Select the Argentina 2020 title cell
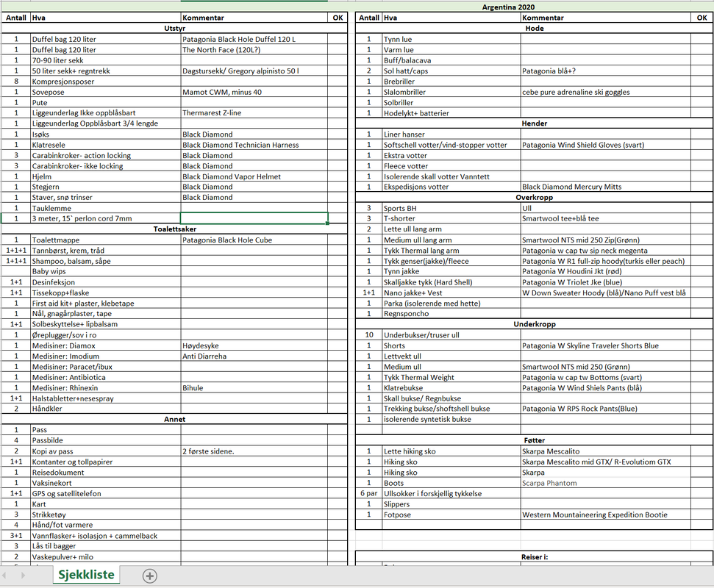 [508, 7]
